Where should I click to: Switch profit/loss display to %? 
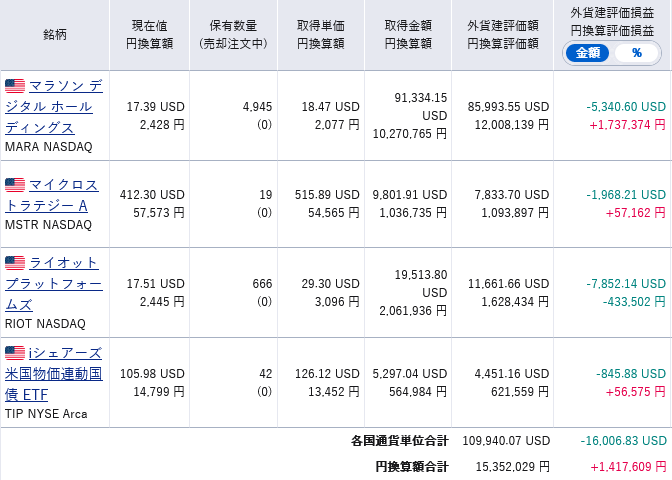[637, 52]
